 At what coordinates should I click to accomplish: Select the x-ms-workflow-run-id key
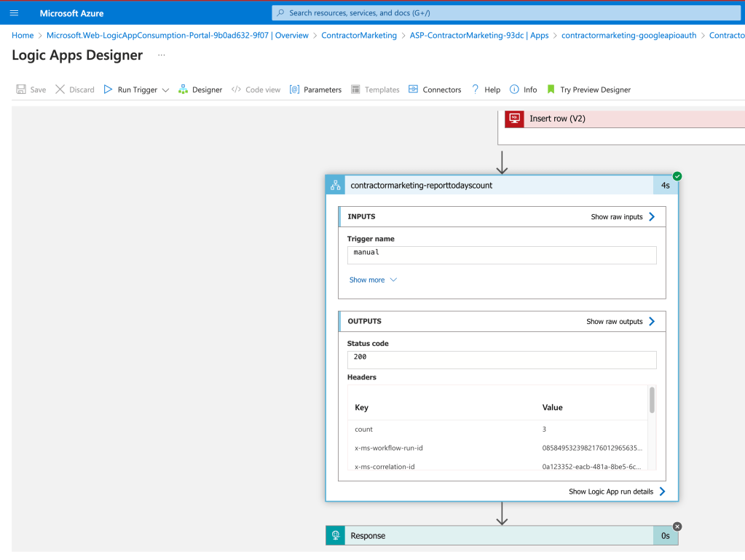point(389,448)
